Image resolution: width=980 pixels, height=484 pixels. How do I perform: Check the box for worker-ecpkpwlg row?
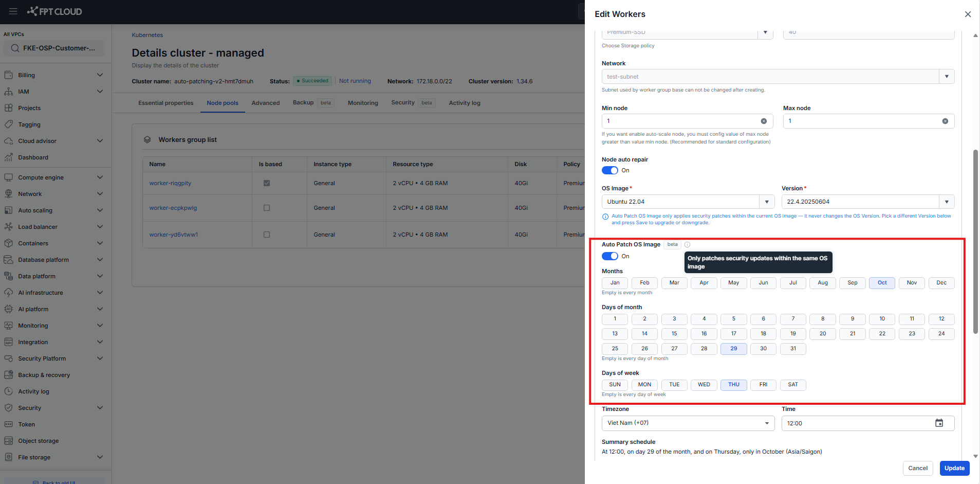tap(267, 208)
